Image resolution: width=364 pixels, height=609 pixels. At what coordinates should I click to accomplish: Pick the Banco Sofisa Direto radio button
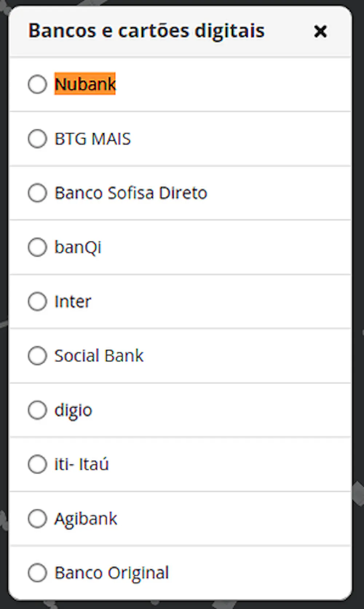pos(37,193)
